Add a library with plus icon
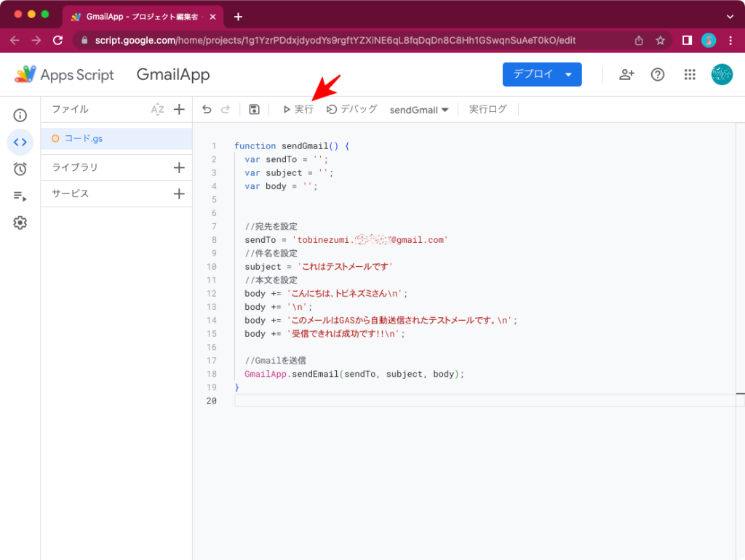Viewport: 745px width, 560px height. point(179,168)
